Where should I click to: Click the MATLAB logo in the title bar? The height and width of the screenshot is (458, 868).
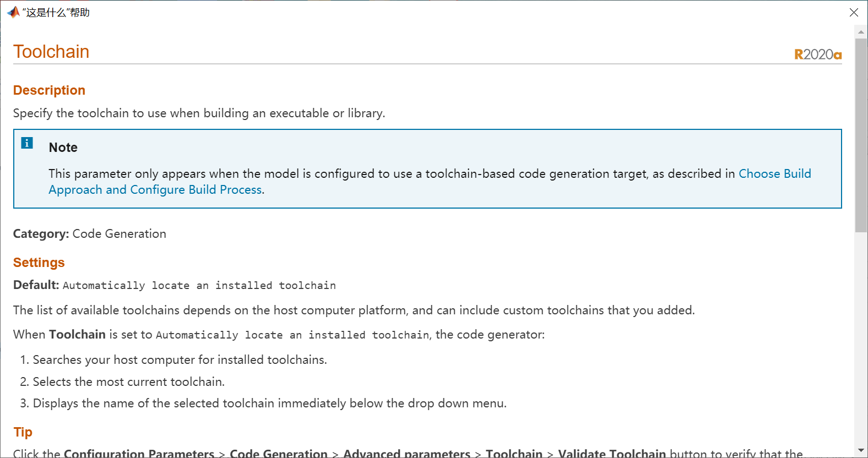click(13, 12)
